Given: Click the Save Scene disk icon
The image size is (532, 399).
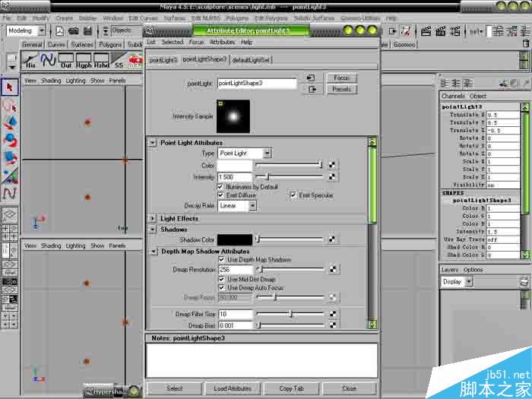Looking at the screenshot, I should (88, 31).
